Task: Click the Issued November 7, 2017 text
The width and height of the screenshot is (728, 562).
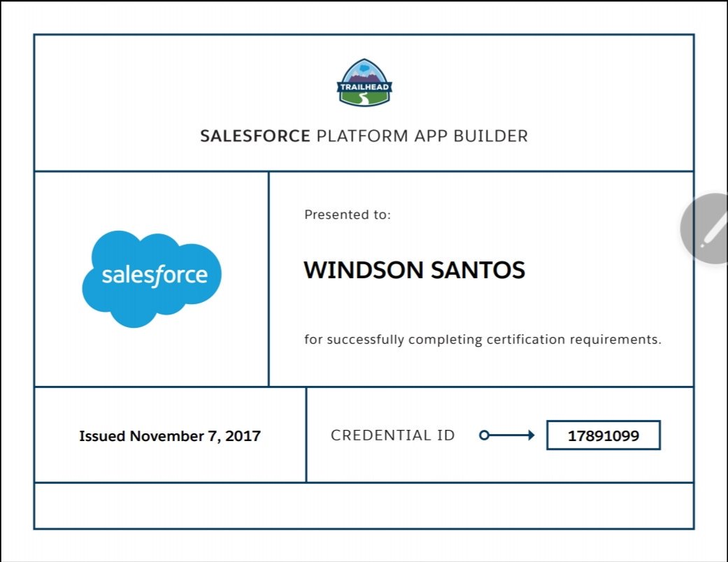Action: tap(170, 436)
